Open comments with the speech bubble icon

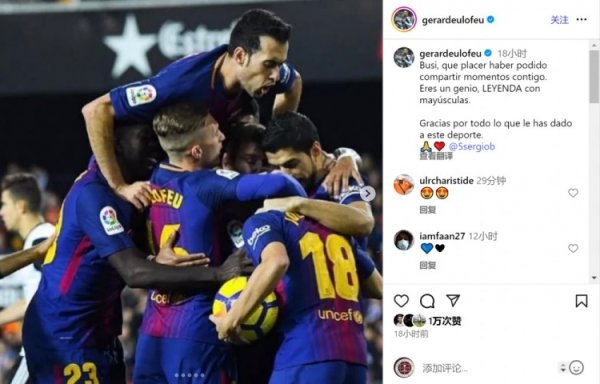pos(427,301)
